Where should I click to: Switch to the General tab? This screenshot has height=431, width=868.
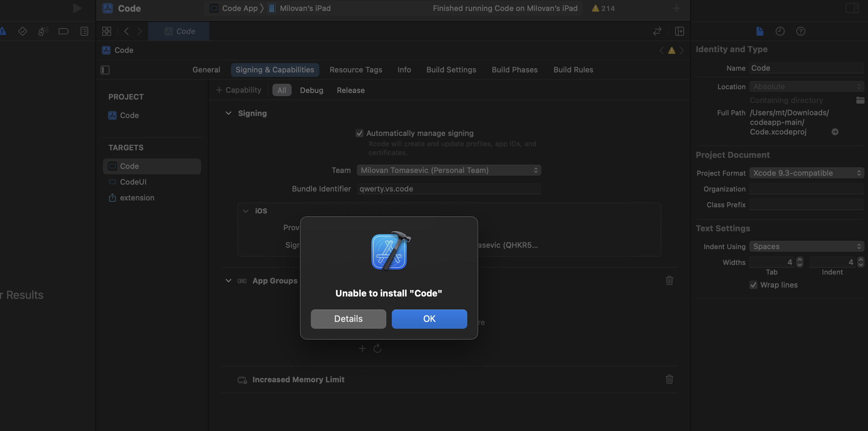206,70
